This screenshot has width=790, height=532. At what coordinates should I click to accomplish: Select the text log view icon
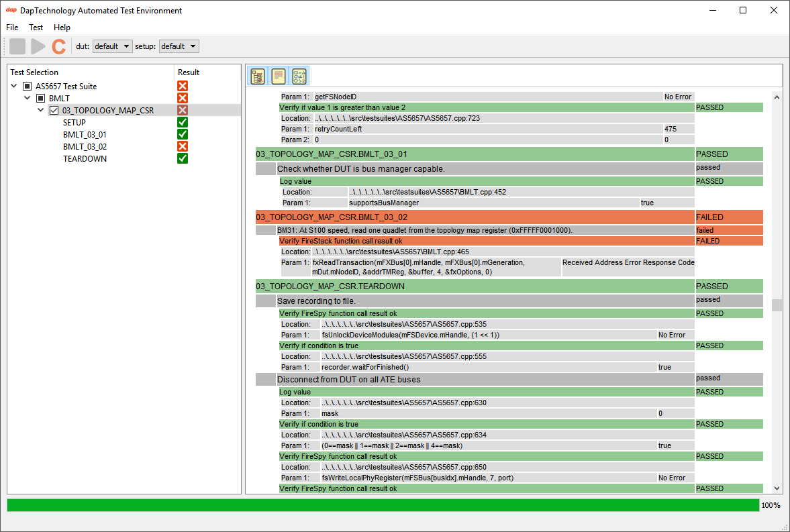pos(279,76)
